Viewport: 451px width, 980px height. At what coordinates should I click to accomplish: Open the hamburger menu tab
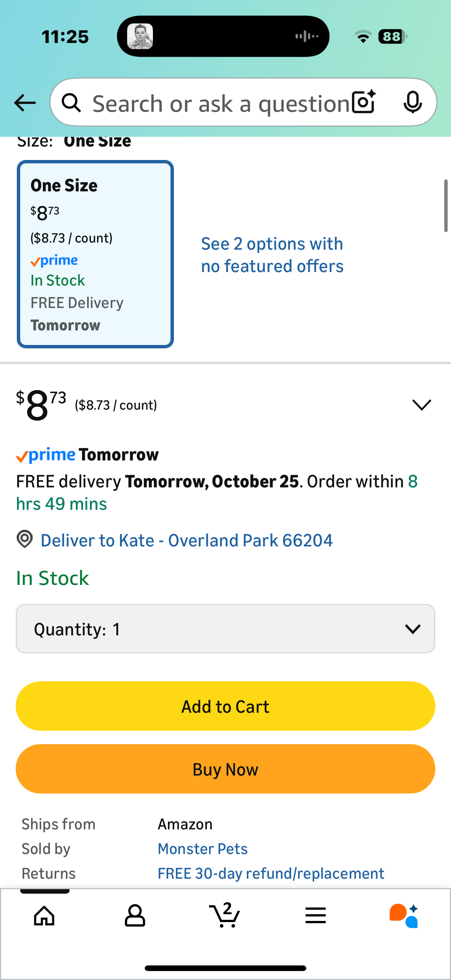[x=316, y=916]
